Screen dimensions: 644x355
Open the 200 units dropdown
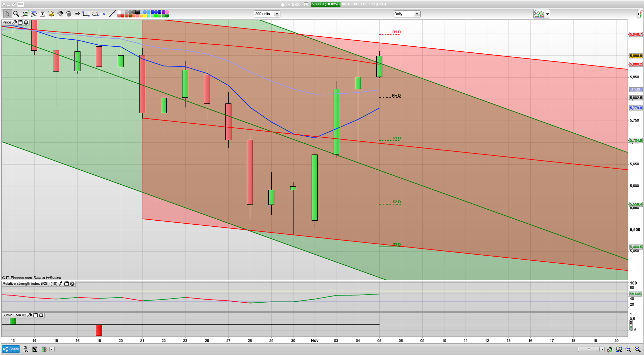277,14
